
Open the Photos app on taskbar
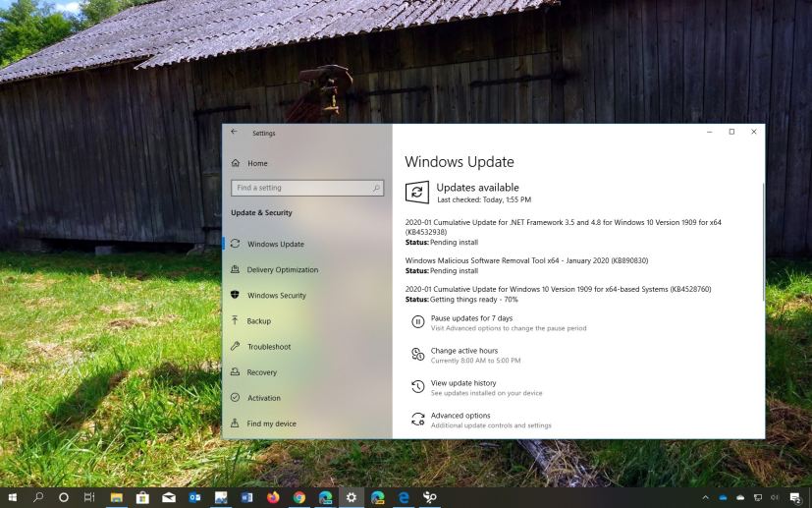click(x=221, y=497)
